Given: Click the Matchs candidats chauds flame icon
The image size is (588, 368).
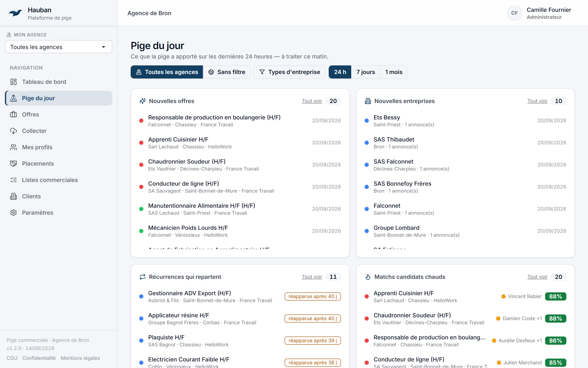Looking at the screenshot, I should pyautogui.click(x=368, y=277).
